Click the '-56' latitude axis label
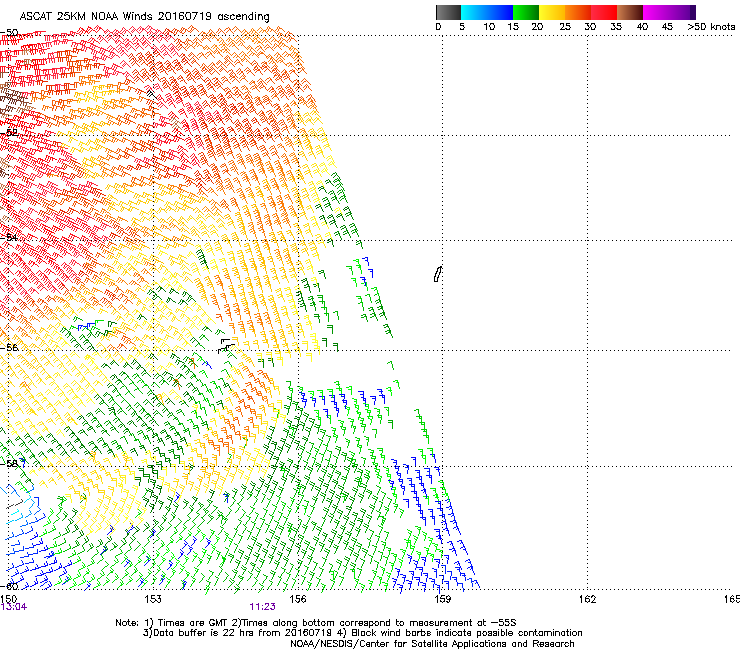740x650 pixels. pos(9,347)
